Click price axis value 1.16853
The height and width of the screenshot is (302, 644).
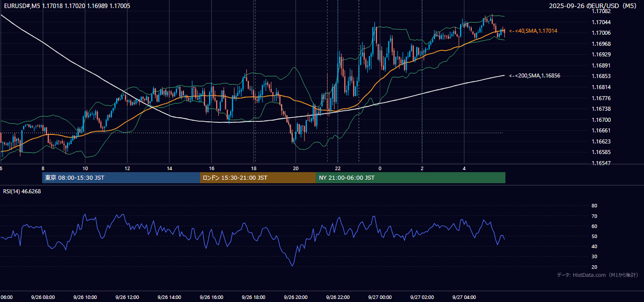tap(602, 77)
